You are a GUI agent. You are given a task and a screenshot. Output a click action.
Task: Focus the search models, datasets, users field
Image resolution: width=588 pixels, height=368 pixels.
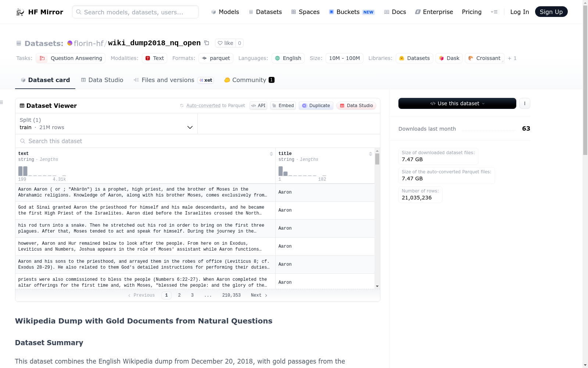[135, 12]
